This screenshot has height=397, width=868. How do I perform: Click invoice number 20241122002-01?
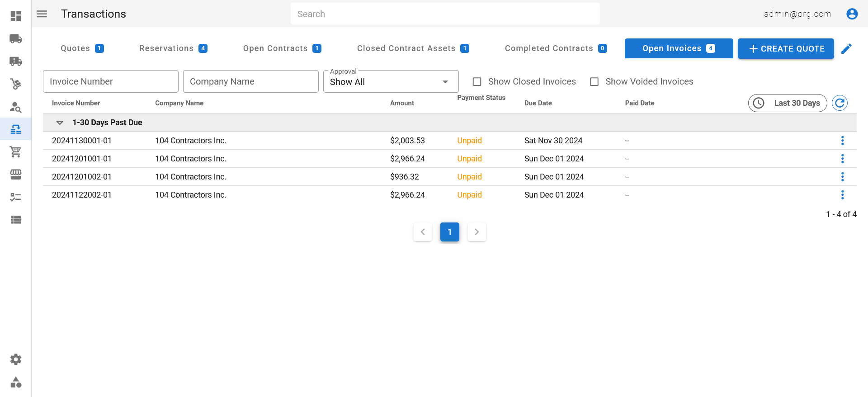[82, 195]
